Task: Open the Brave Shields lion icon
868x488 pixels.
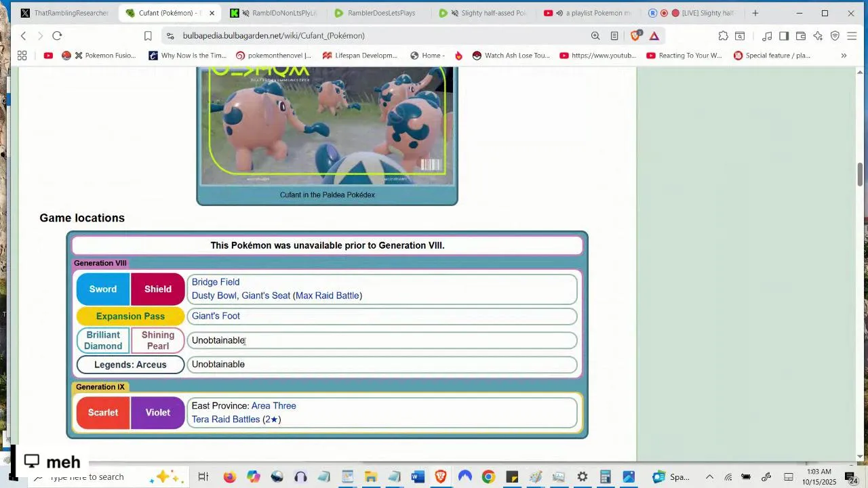Action: click(x=635, y=36)
